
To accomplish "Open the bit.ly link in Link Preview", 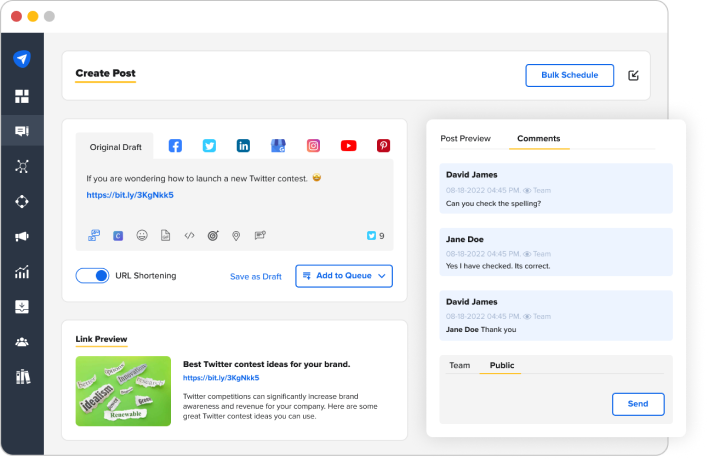I will [x=221, y=378].
